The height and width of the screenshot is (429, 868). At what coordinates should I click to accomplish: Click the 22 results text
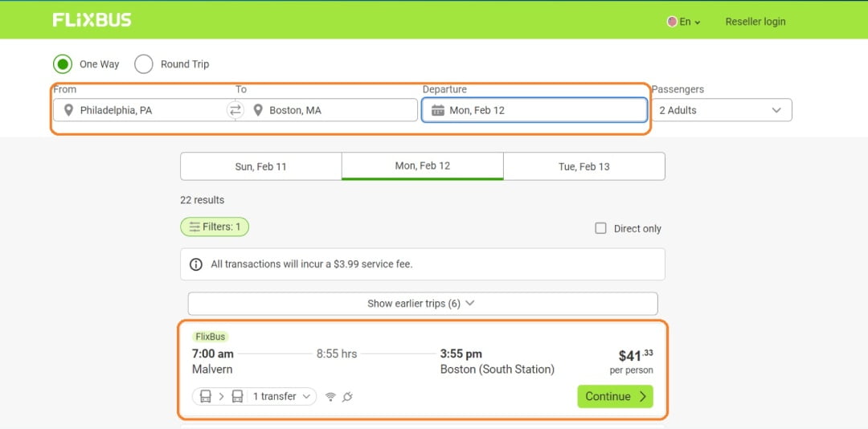click(202, 200)
